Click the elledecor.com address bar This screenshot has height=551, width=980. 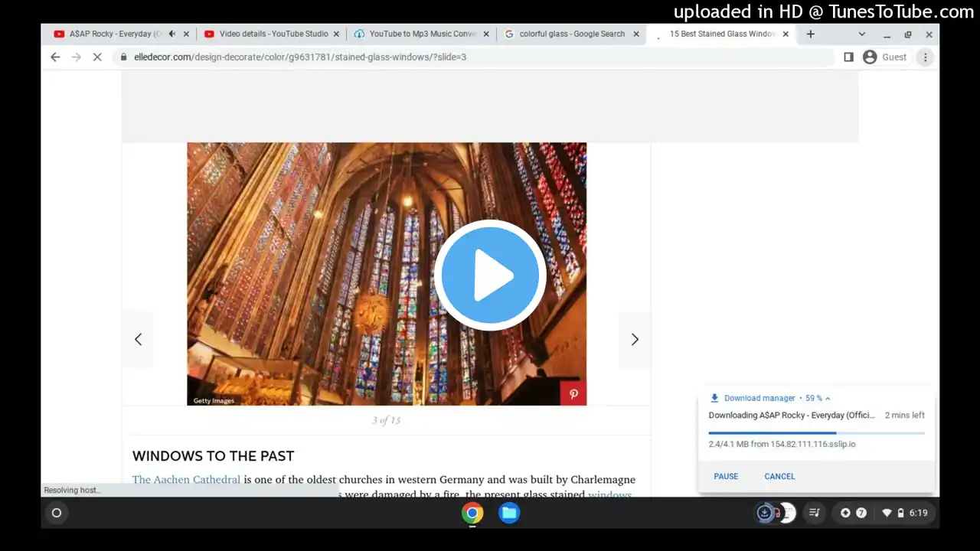(x=475, y=57)
